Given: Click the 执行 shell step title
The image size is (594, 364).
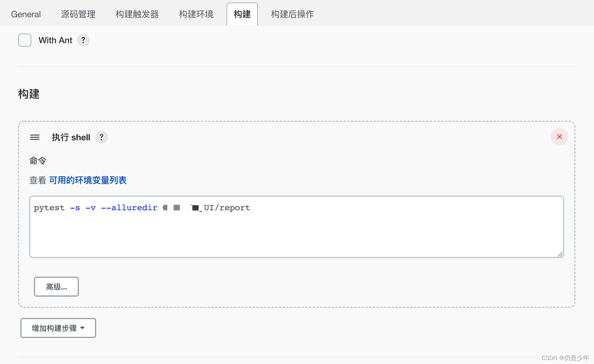Looking at the screenshot, I should pyautogui.click(x=71, y=137).
